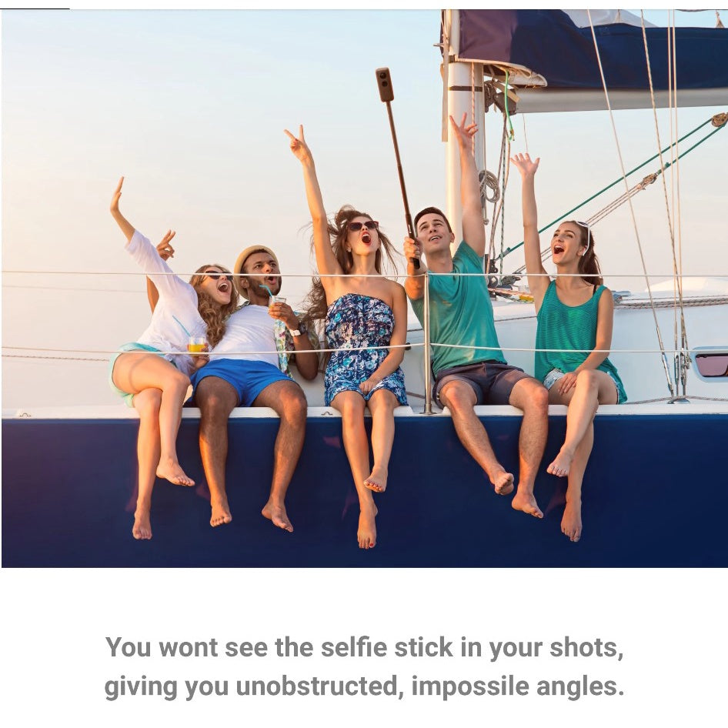Click the navy blue hull of the boat
Image resolution: width=728 pixels, height=728 pixels.
[365, 493]
